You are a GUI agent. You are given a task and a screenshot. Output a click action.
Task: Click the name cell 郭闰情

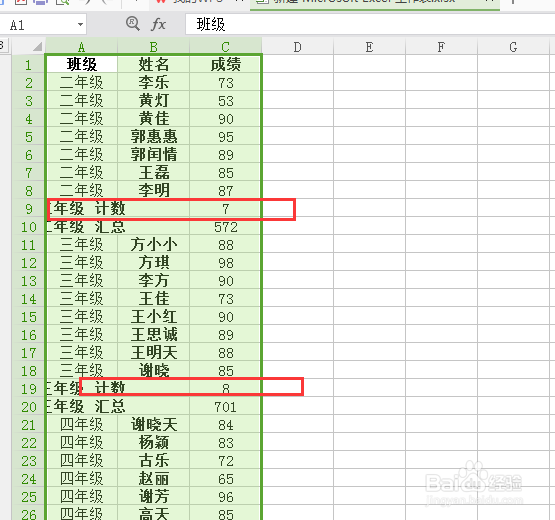point(153,155)
